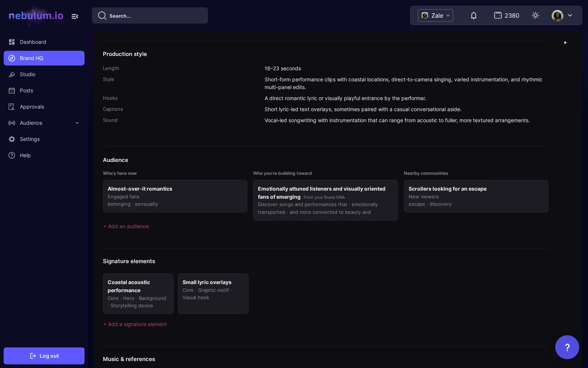
Task: Open the help chat bubble button
Action: [x=567, y=347]
